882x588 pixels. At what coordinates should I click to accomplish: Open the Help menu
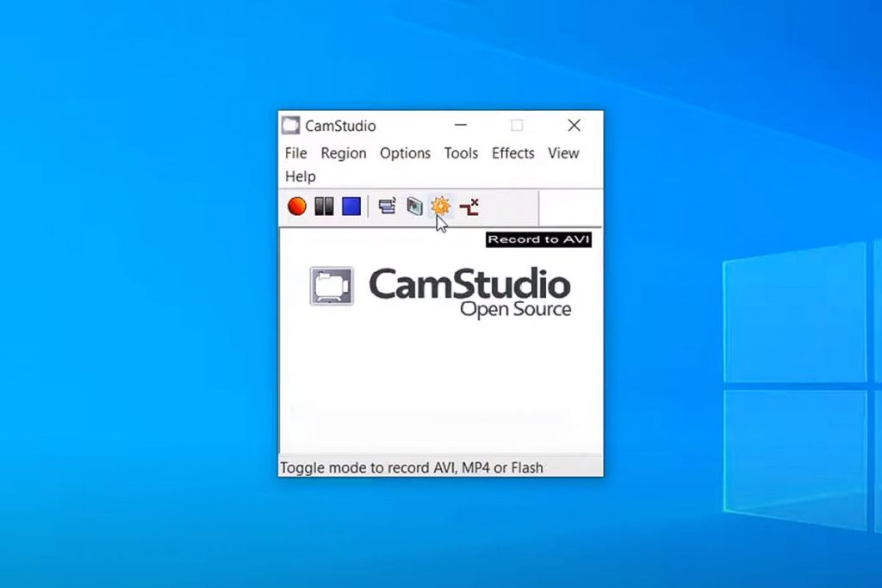tap(300, 176)
